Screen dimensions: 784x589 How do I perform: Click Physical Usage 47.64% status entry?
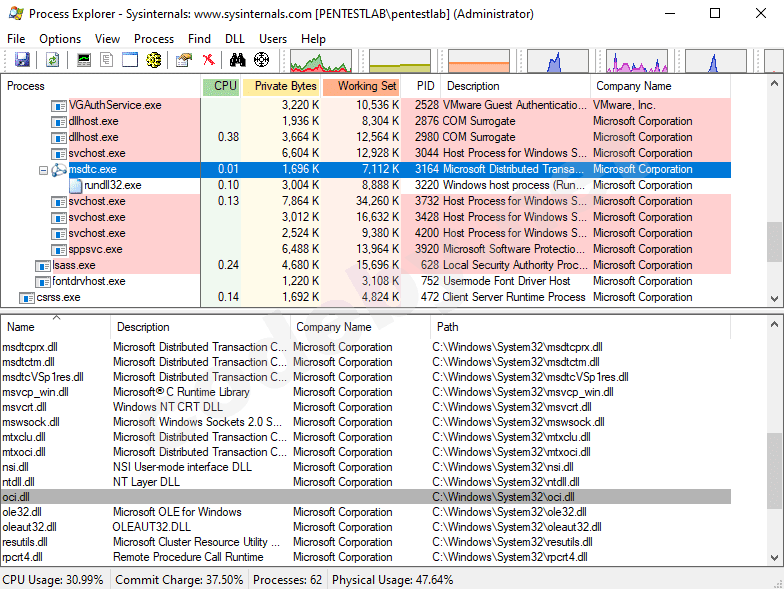tap(392, 580)
